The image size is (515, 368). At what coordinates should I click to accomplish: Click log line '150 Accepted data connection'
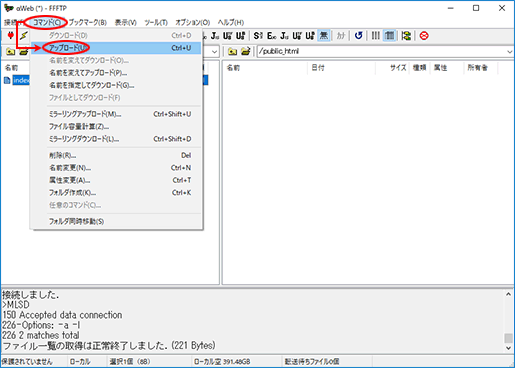point(62,315)
